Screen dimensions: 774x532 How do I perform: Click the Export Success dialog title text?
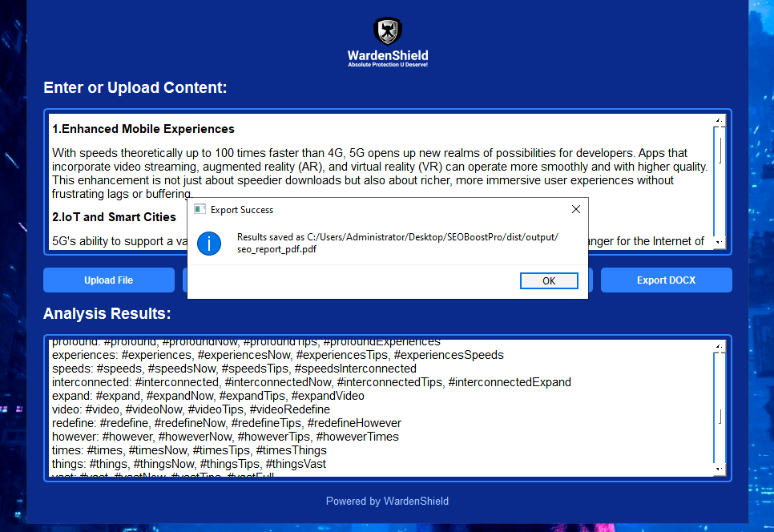242,210
